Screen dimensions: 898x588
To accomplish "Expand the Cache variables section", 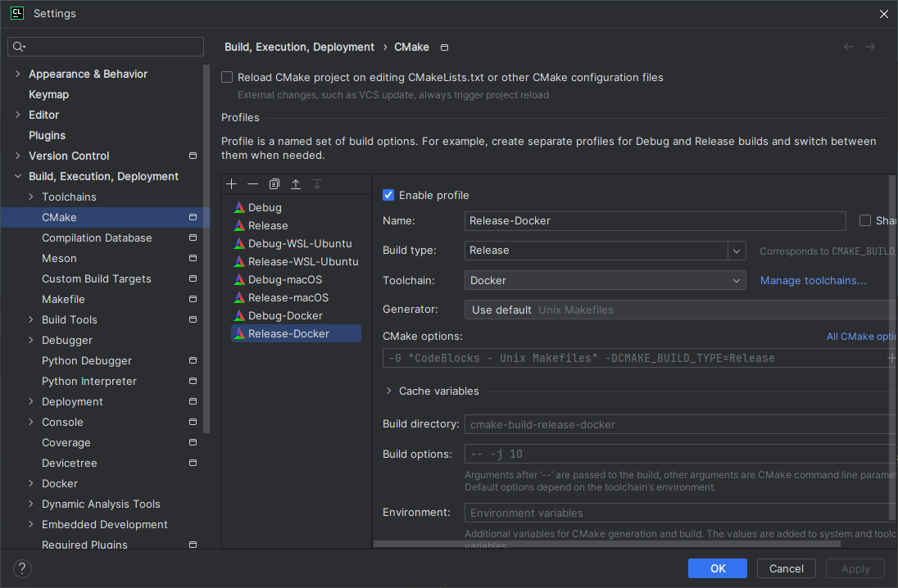I will click(388, 391).
